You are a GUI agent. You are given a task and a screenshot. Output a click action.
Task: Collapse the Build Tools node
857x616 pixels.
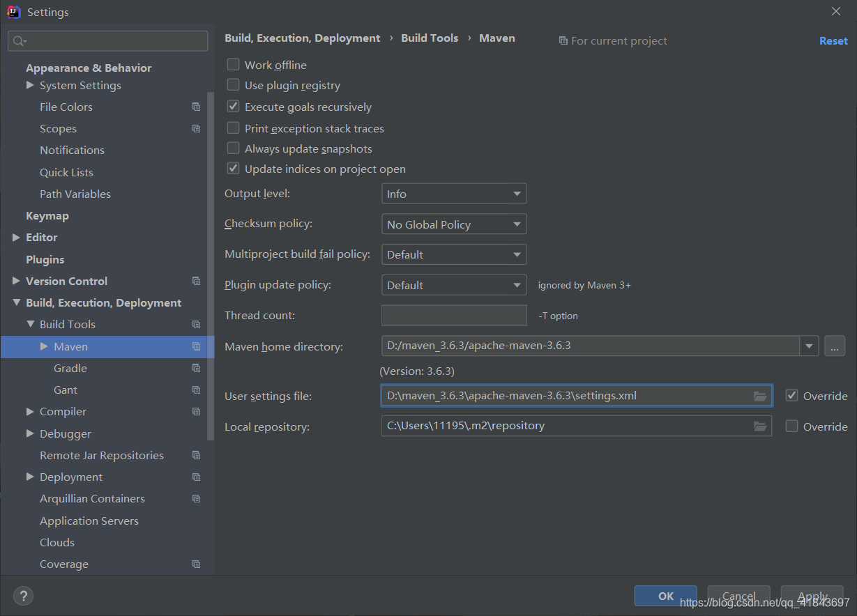click(x=30, y=325)
